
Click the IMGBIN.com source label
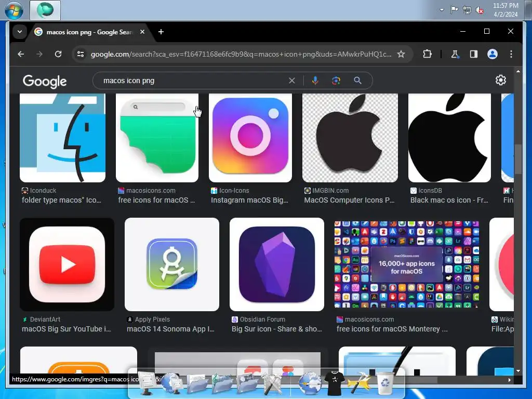330,191
